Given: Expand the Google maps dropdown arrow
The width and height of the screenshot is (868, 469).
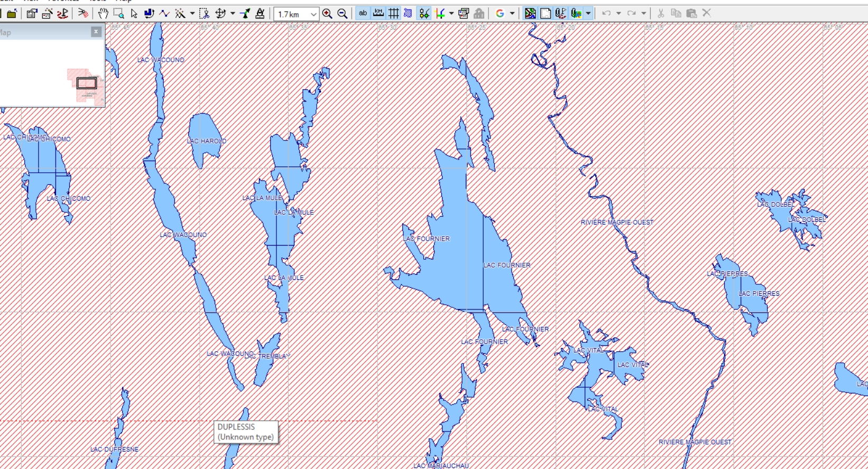Looking at the screenshot, I should pyautogui.click(x=512, y=14).
